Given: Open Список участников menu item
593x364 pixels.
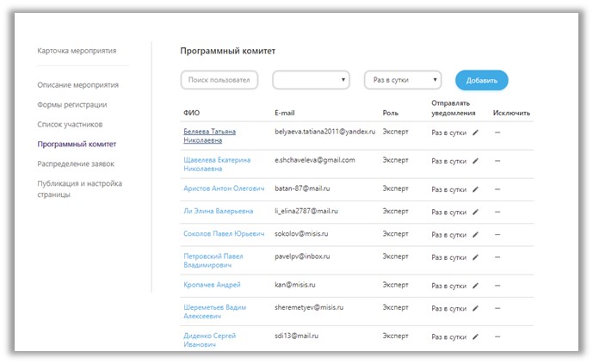Looking at the screenshot, I should pos(70,125).
